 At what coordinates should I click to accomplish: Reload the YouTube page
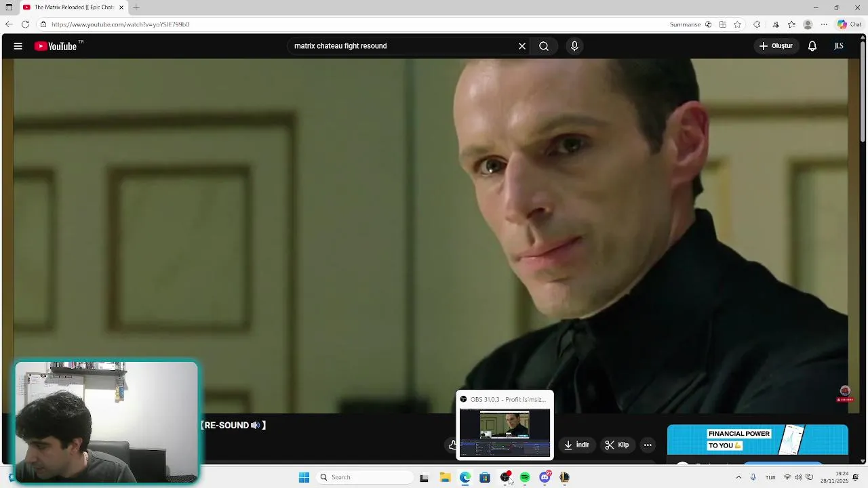pyautogui.click(x=25, y=24)
